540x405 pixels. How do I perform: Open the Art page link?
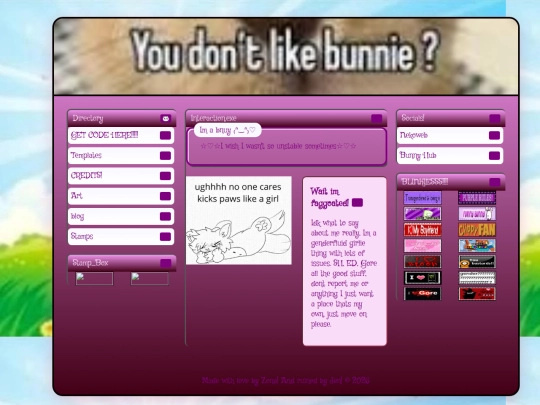121,196
